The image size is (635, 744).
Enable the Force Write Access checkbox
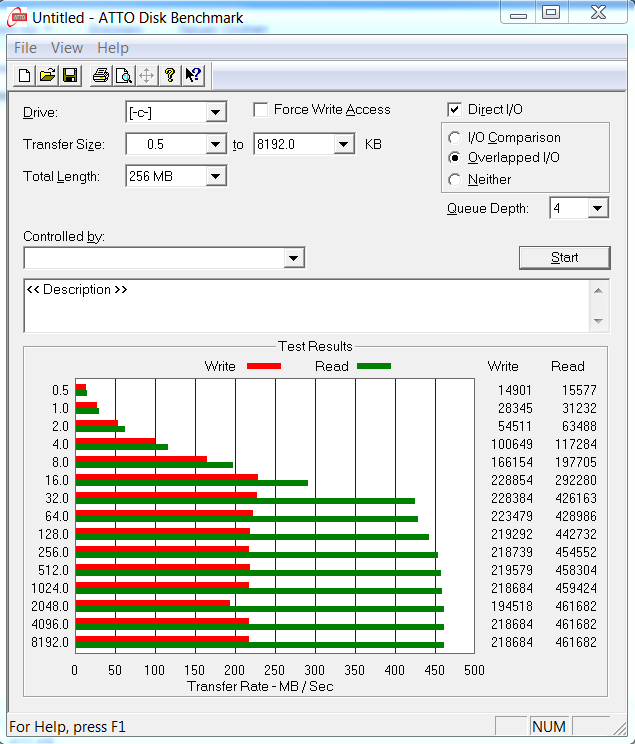261,110
